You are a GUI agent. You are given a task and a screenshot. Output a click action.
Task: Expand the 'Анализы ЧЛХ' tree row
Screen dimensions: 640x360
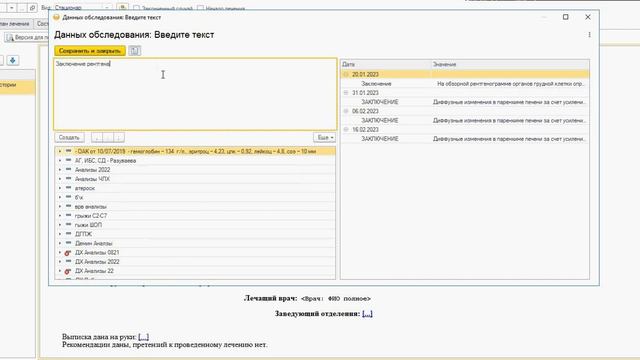tap(60, 179)
